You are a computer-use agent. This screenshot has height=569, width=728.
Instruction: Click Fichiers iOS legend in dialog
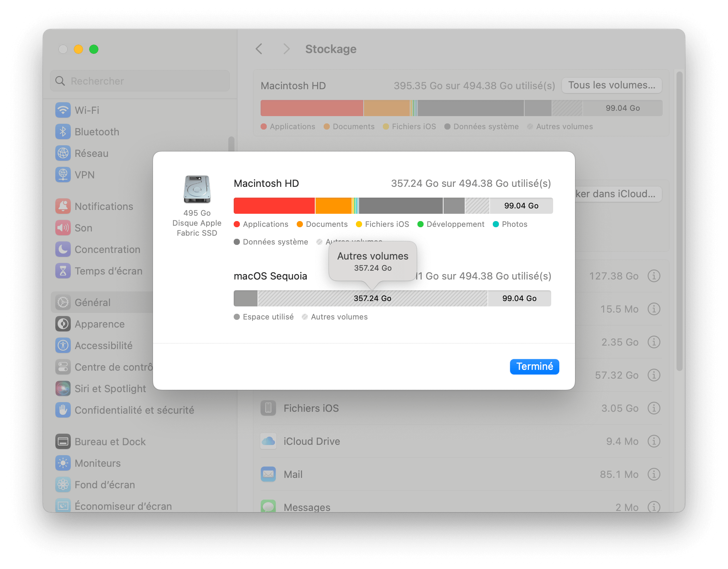pyautogui.click(x=382, y=224)
